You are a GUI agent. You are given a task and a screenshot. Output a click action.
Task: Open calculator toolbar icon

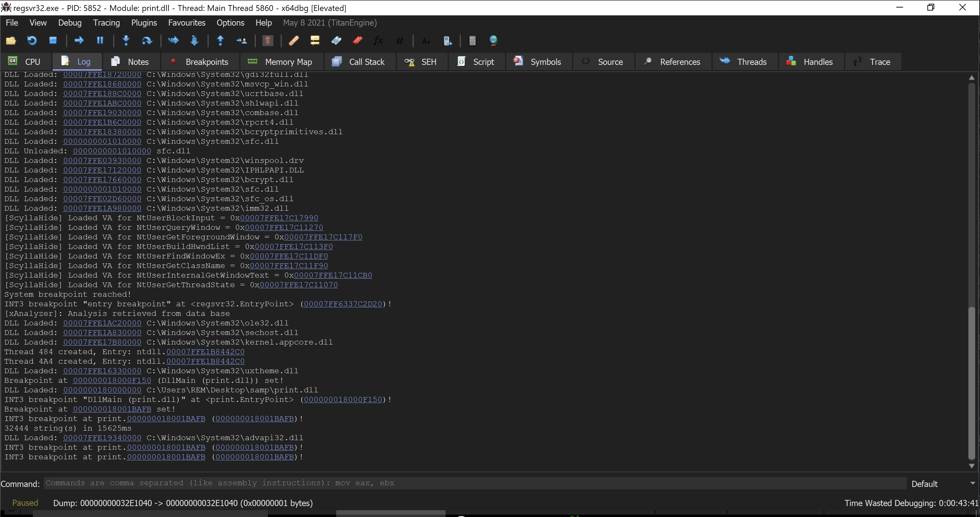coord(473,40)
